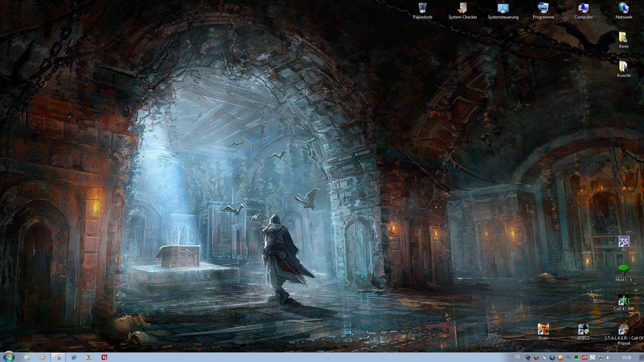Image resolution: width=644 pixels, height=362 pixels.
Task: Select the Kruscht folder on desktop
Action: 624,69
